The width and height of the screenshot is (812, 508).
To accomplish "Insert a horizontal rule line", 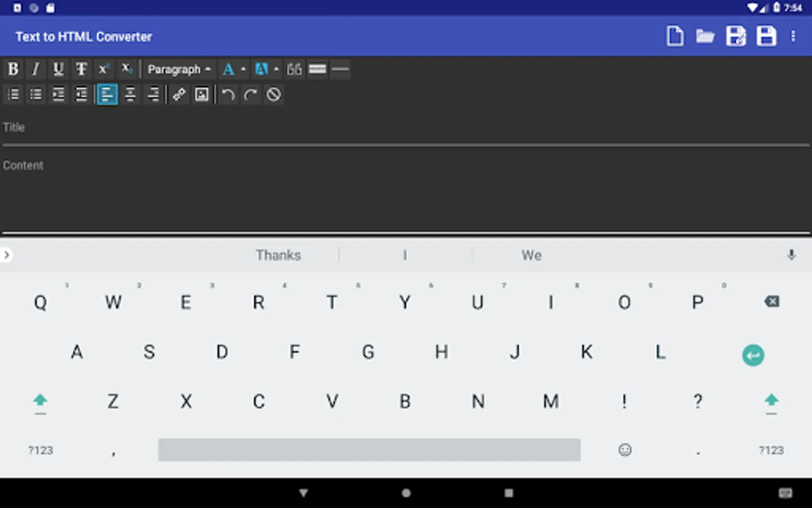I will point(340,69).
